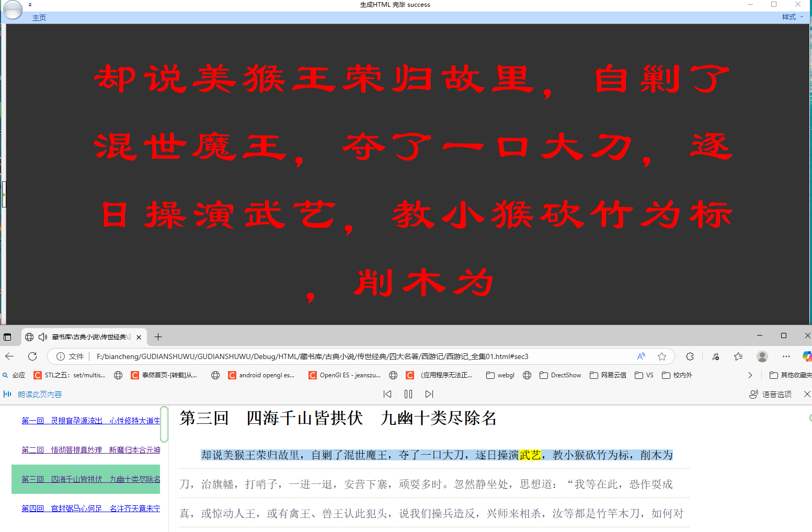812x532 pixels.
Task: Close the read aloud toolbar
Action: click(x=807, y=394)
